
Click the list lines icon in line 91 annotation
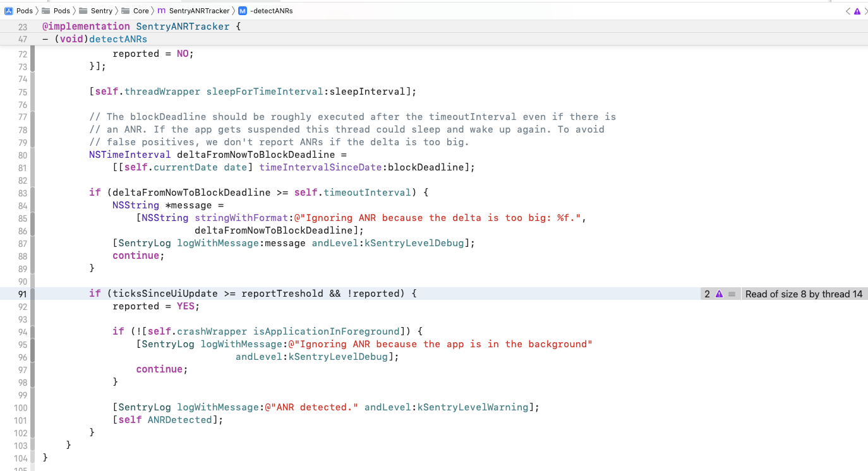(x=732, y=294)
